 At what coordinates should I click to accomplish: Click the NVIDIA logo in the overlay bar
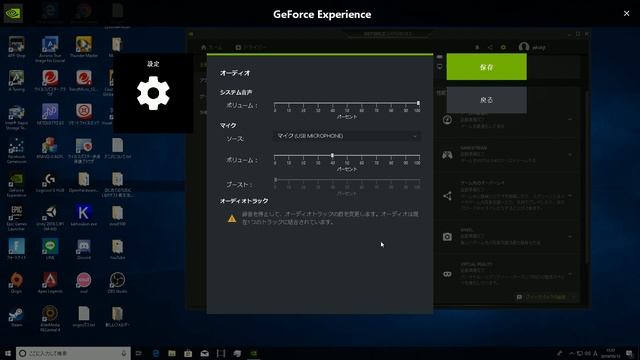pos(13,13)
